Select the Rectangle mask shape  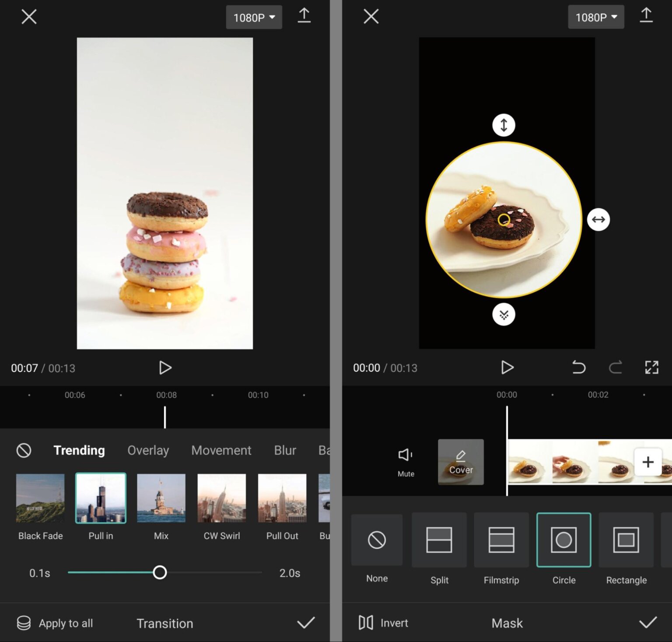[626, 540]
